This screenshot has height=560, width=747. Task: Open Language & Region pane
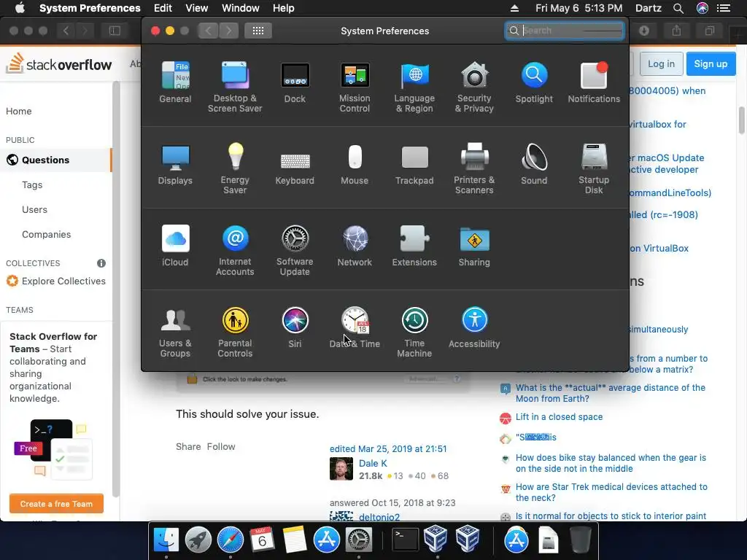(x=414, y=87)
